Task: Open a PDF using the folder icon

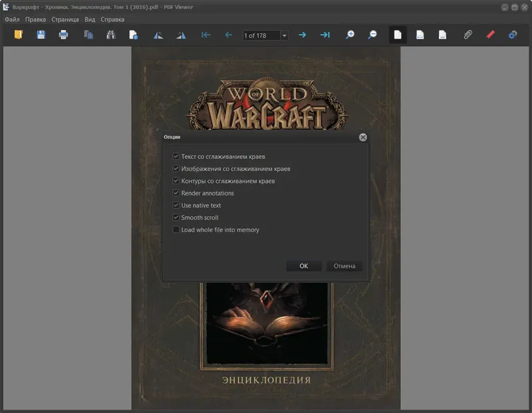Action: [19, 34]
